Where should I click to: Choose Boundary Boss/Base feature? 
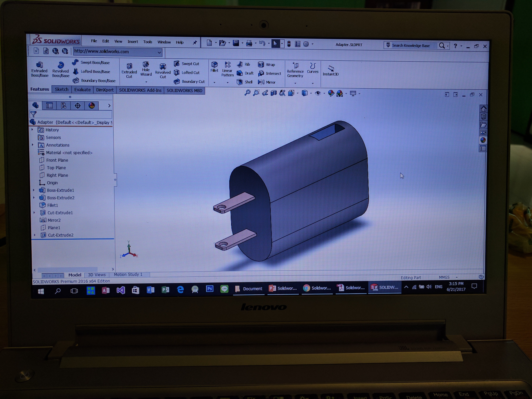coord(94,80)
